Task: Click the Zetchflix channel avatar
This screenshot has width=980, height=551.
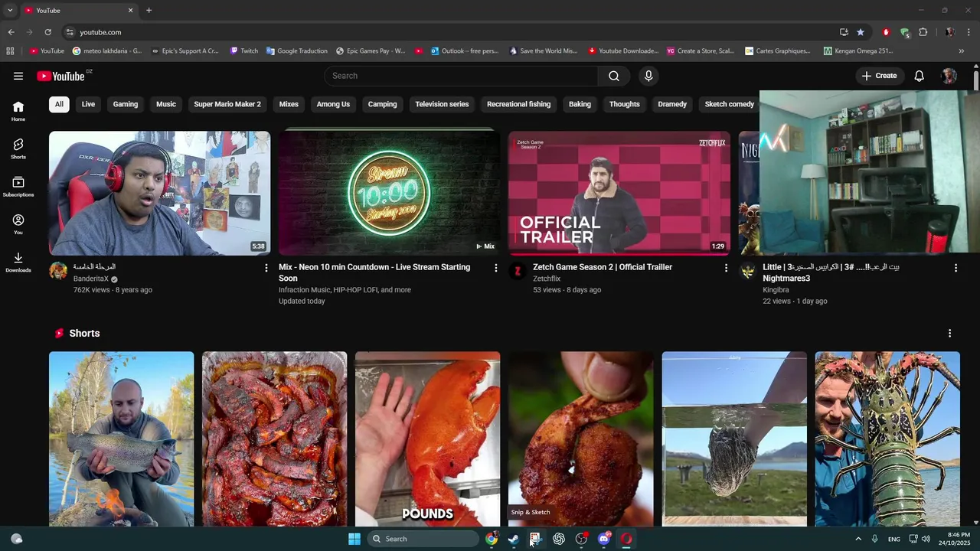Action: [x=518, y=270]
